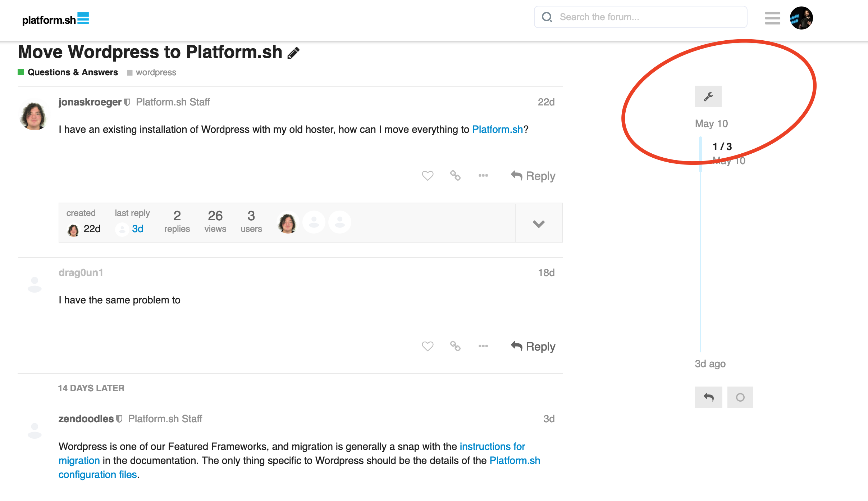Screen dimensions: 868x501
Task: Open drag0un1's username link
Action: 81,273
